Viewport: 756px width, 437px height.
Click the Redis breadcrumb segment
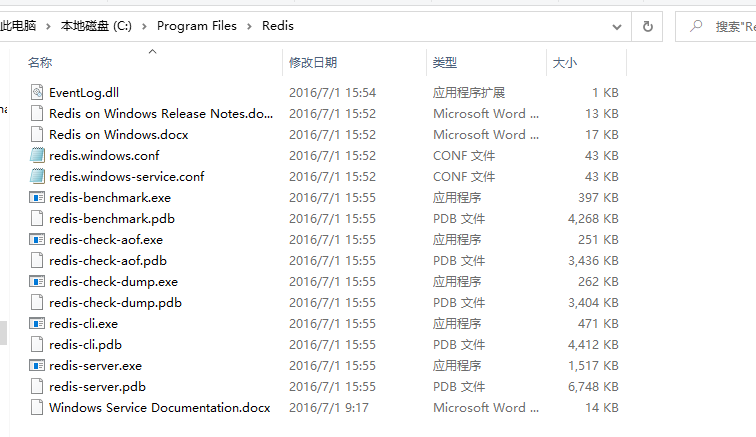pyautogui.click(x=278, y=26)
